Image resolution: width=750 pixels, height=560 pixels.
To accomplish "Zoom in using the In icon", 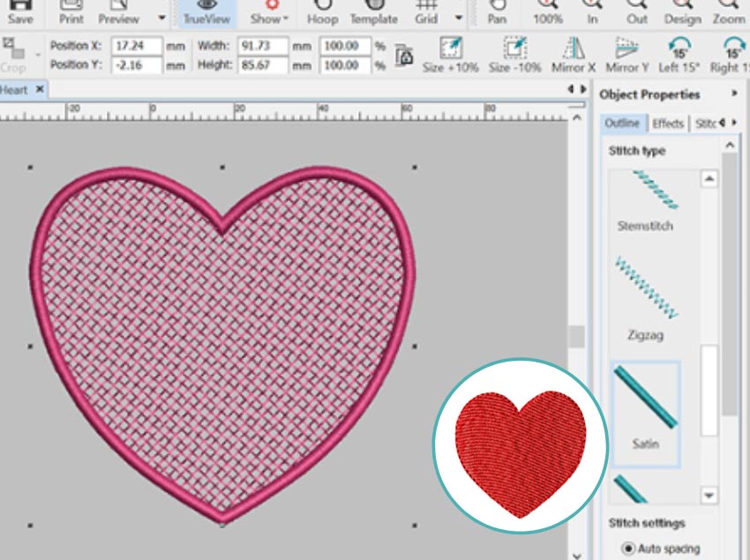I will (x=593, y=11).
